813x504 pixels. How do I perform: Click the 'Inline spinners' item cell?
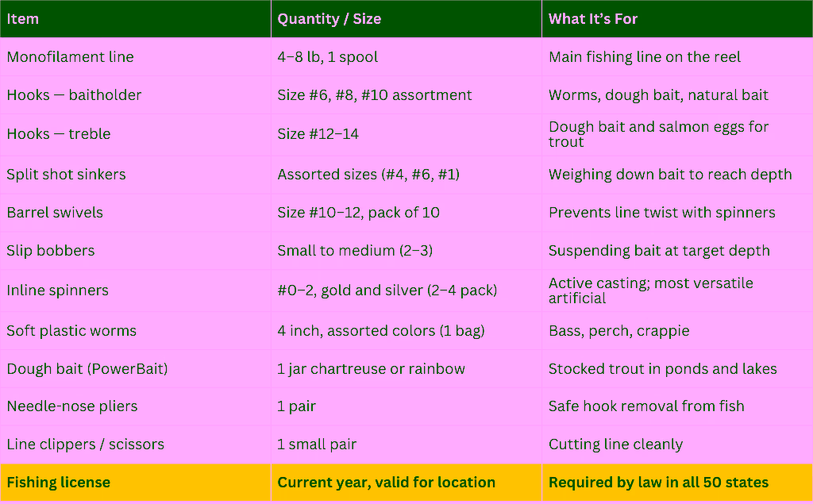[57, 290]
